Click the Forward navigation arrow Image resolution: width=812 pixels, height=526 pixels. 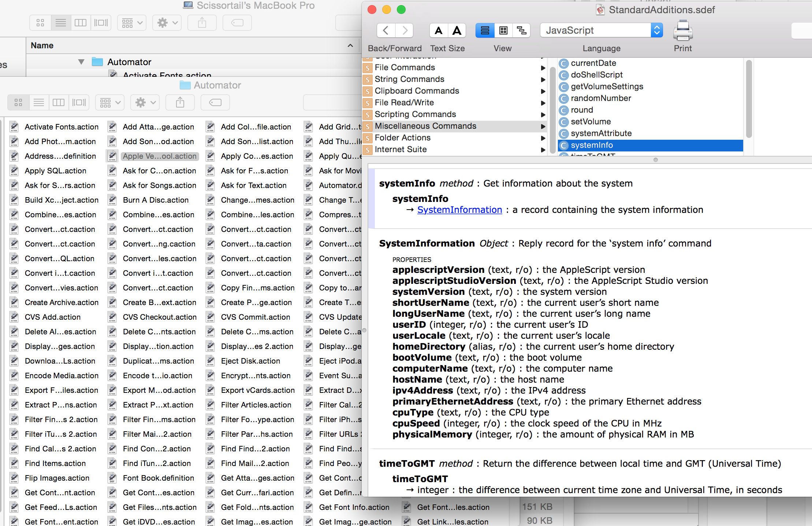tap(404, 30)
